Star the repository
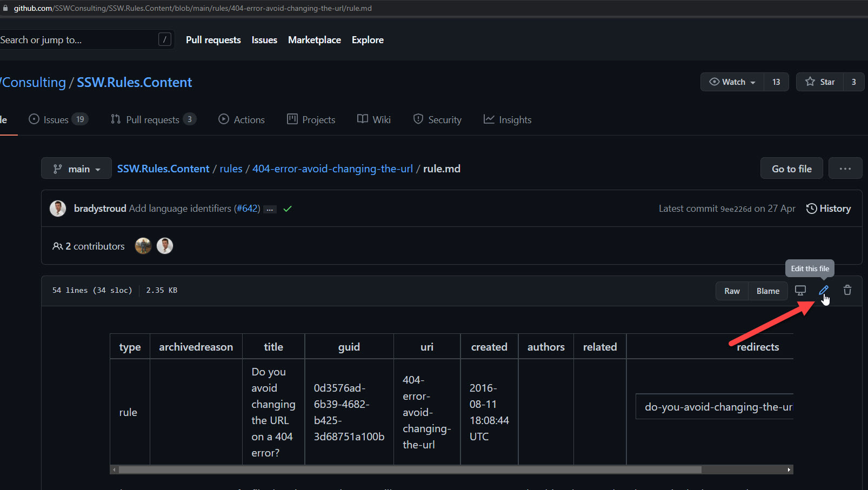Image resolution: width=868 pixels, height=490 pixels. pos(820,82)
